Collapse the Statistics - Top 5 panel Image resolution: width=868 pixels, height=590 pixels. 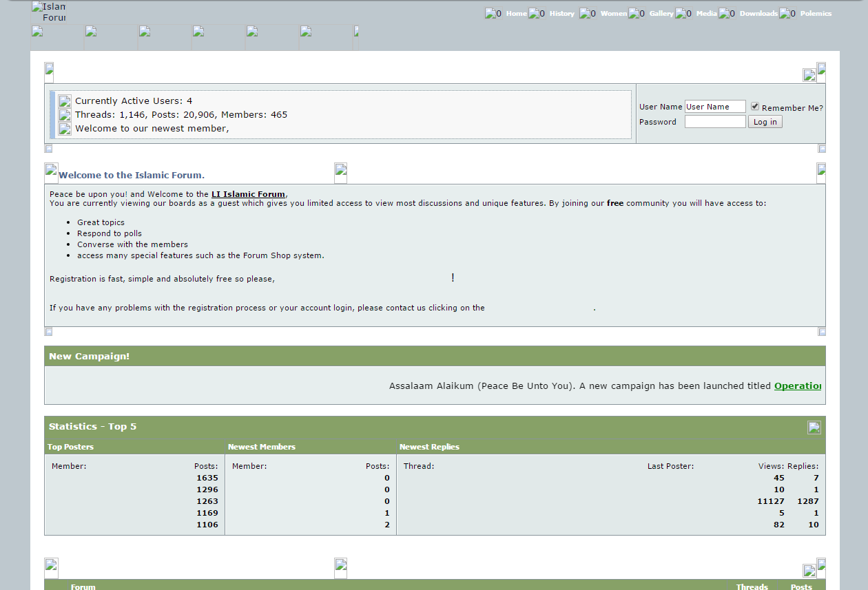pyautogui.click(x=814, y=428)
